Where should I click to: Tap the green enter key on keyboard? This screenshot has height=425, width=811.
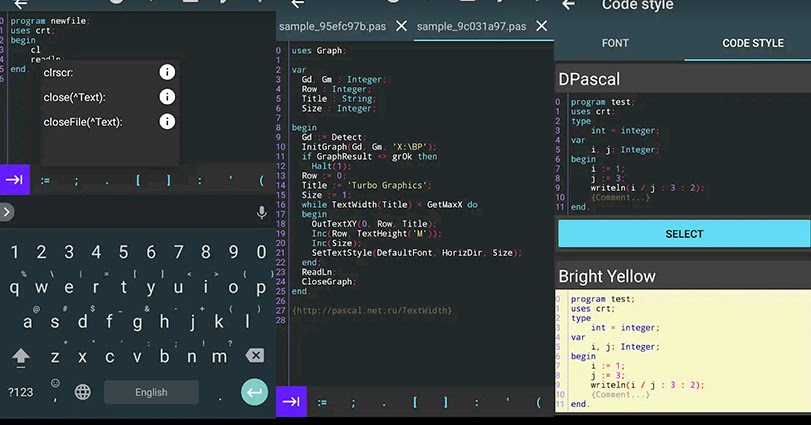tap(254, 392)
